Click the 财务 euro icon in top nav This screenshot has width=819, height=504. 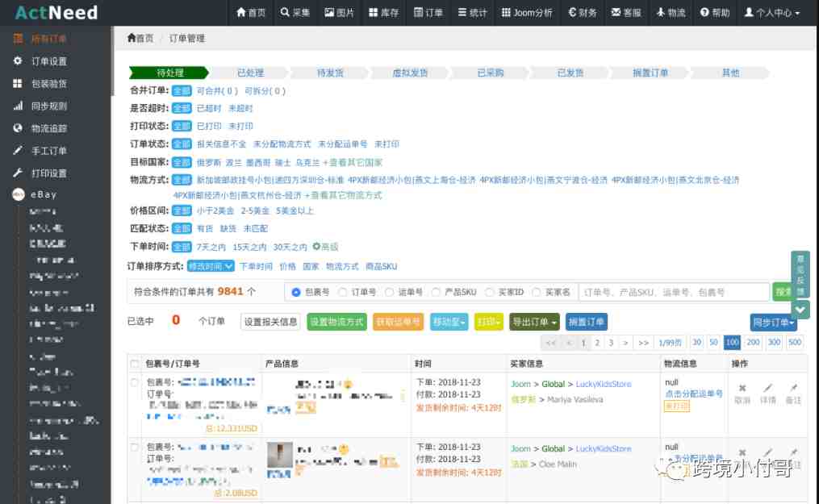click(x=572, y=12)
